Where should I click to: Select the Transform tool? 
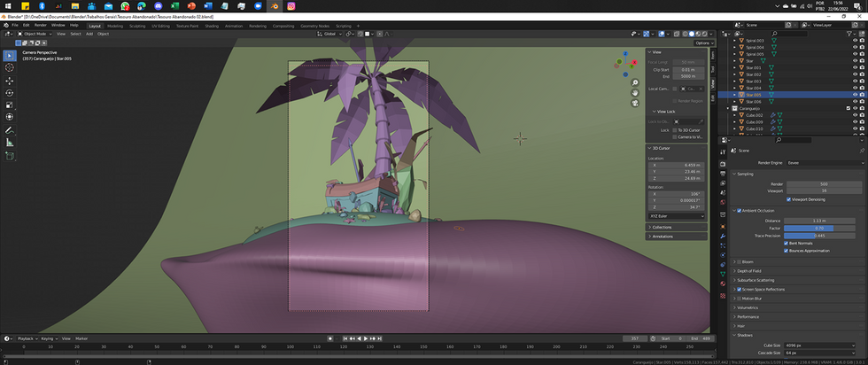click(10, 118)
